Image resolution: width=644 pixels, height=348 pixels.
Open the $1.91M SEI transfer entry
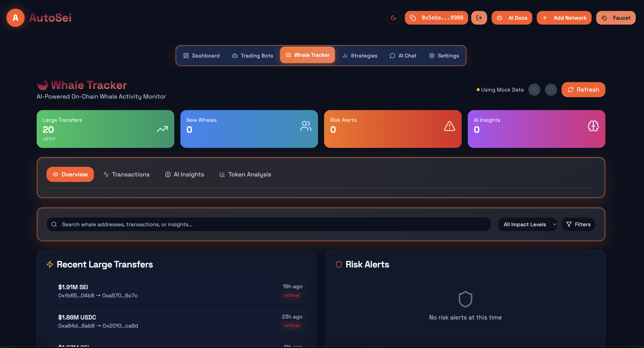point(176,291)
